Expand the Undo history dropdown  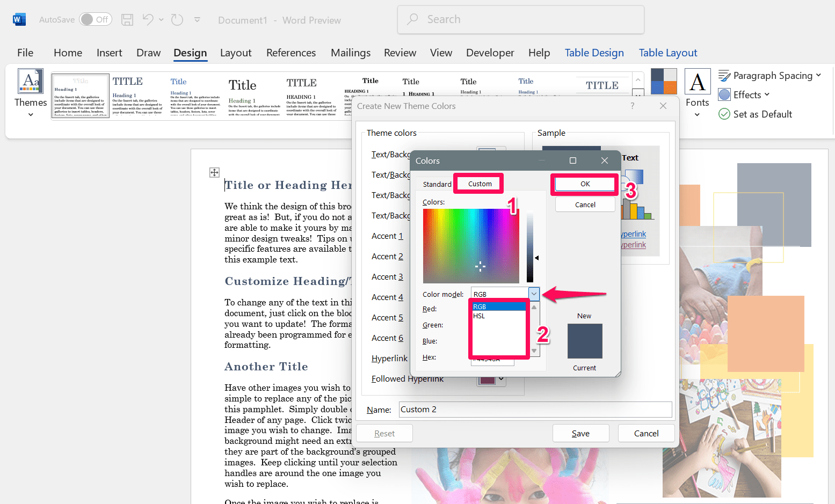(161, 20)
